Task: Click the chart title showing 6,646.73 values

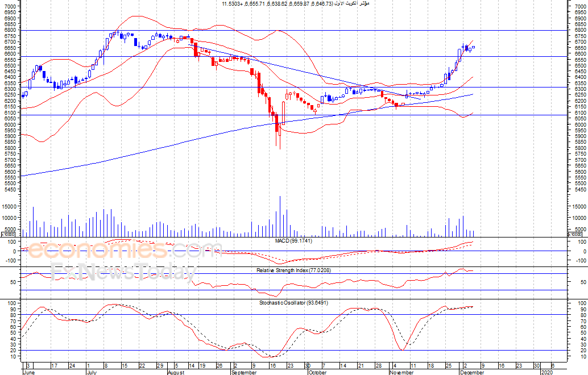Action: tap(296, 3)
